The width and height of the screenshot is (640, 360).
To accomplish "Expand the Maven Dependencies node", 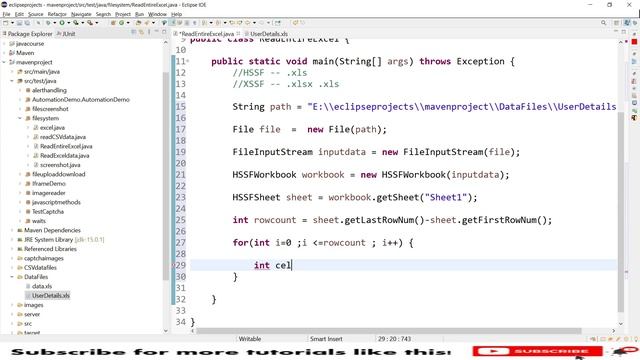I will coord(12,230).
